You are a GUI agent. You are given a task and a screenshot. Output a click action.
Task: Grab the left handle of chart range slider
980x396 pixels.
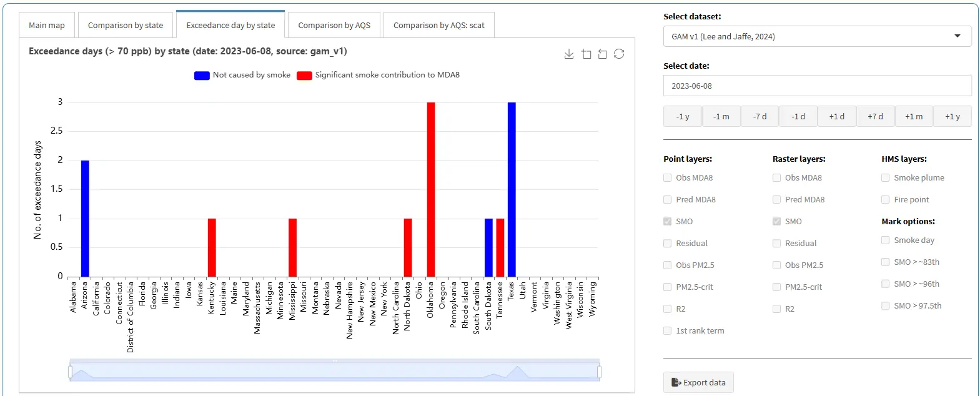70,373
